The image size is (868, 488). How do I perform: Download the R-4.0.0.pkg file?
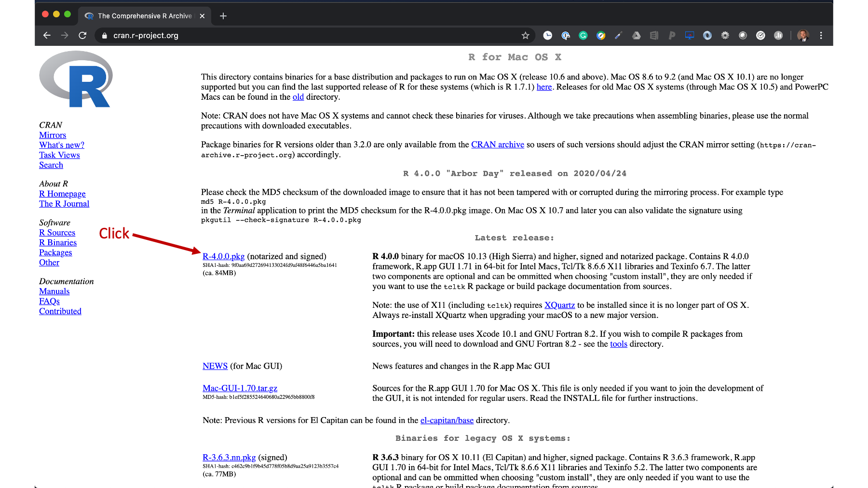pyautogui.click(x=223, y=256)
